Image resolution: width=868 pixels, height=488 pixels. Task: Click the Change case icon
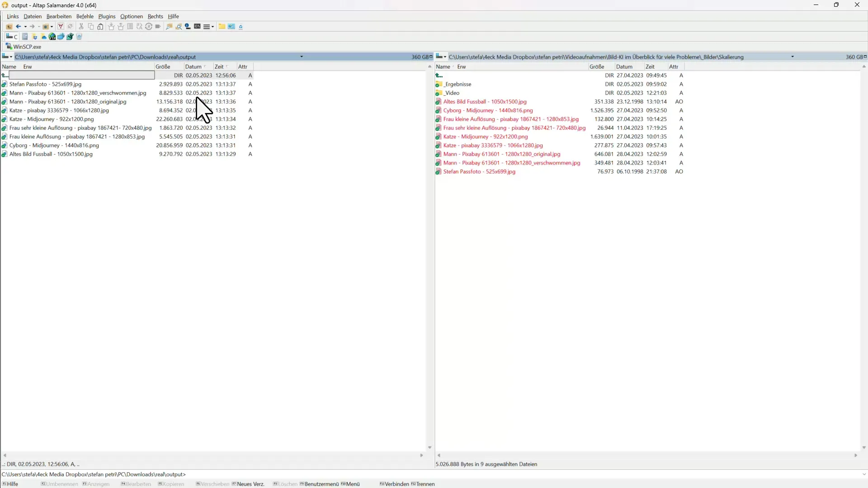(x=139, y=27)
